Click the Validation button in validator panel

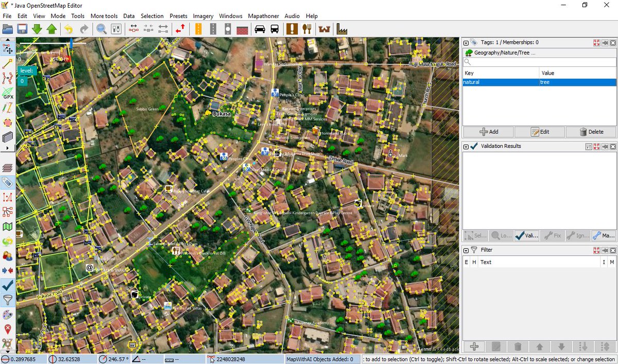click(526, 236)
